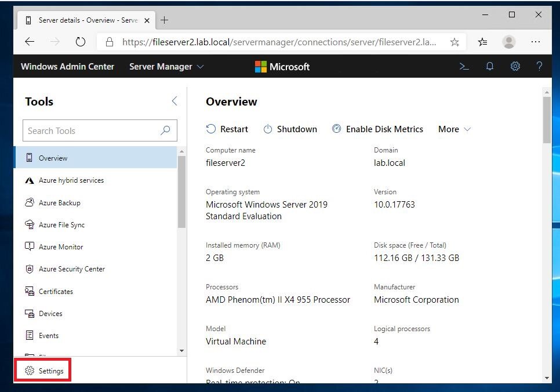560x392 pixels.
Task: View site lock information in address bar
Action: click(110, 42)
